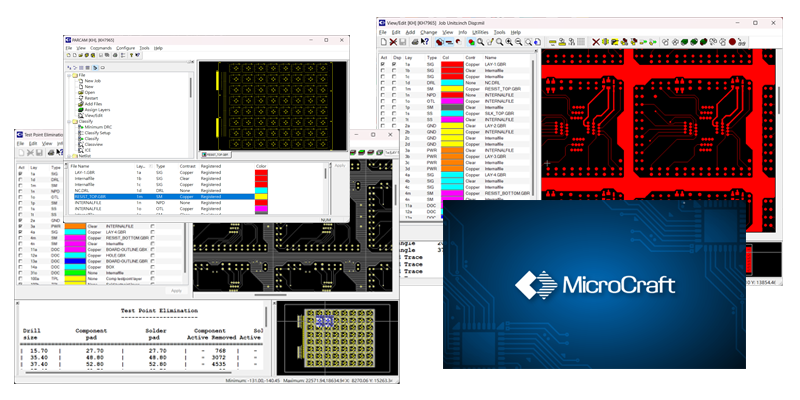
Task: Click yellow help question icon in PARCAM toolbar
Action: click(132, 55)
